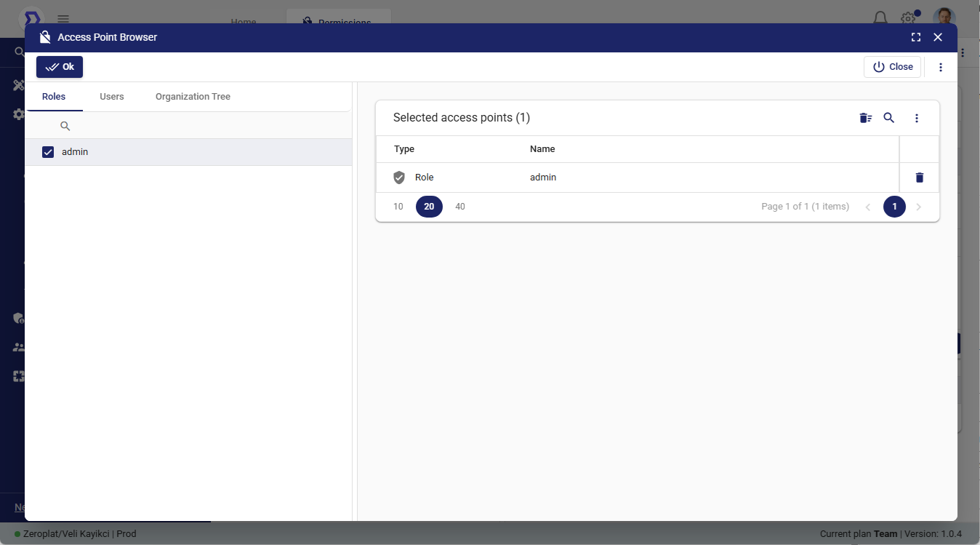The height and width of the screenshot is (545, 980).
Task: Open selected access points options menu
Action: [917, 118]
